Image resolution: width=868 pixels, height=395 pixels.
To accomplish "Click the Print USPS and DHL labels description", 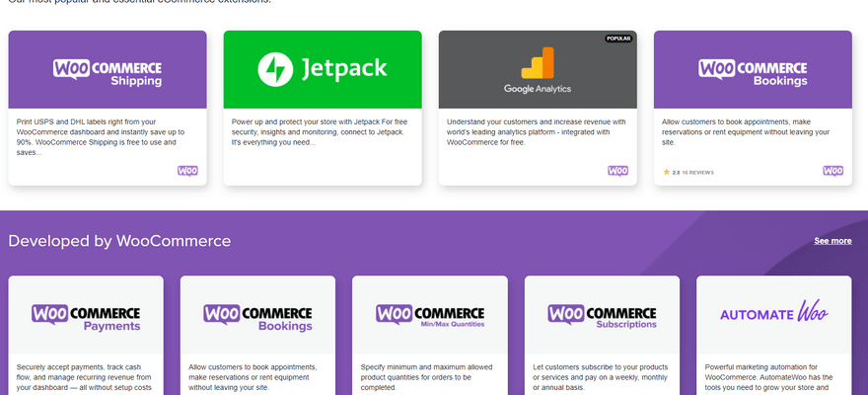I will tap(101, 137).
